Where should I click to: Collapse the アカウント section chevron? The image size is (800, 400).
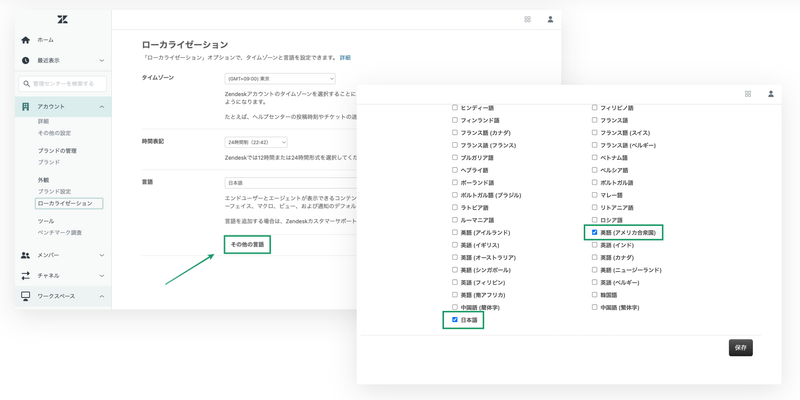click(102, 107)
